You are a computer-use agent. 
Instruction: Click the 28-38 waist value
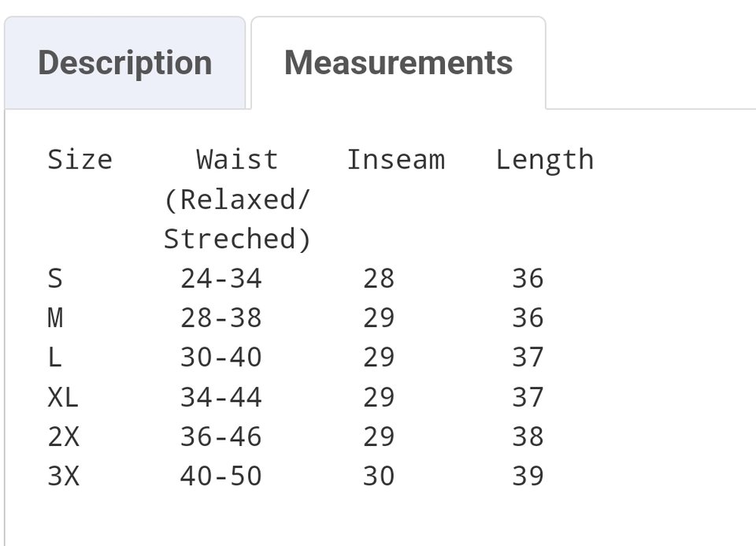220,318
